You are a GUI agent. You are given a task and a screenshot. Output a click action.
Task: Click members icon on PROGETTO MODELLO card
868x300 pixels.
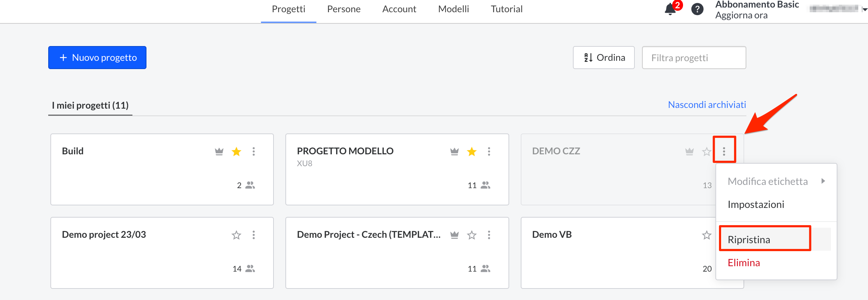[485, 185]
